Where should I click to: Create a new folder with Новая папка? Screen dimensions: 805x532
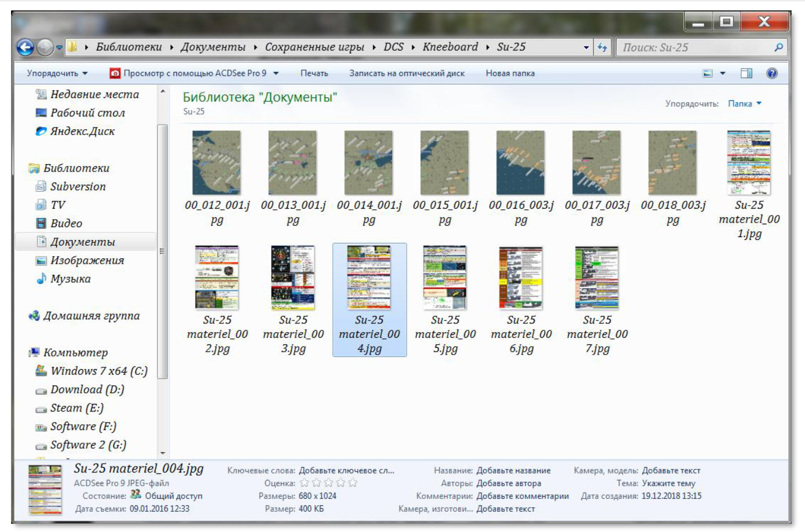[510, 74]
